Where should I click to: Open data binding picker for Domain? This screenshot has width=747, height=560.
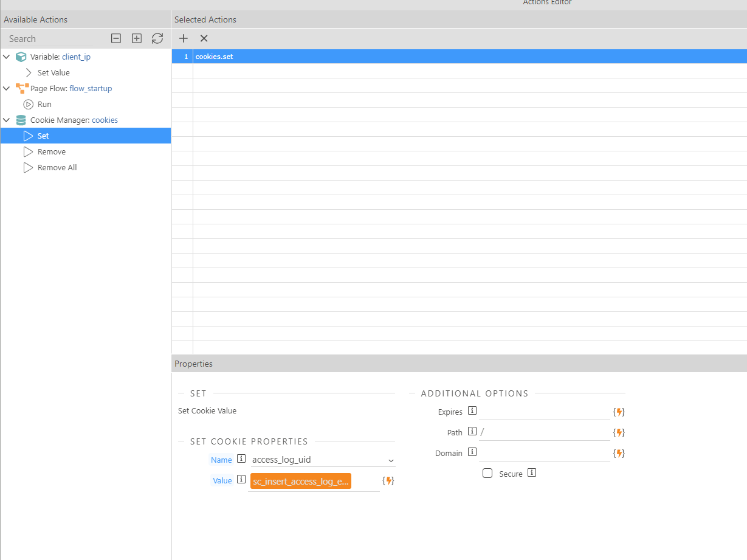coord(619,454)
